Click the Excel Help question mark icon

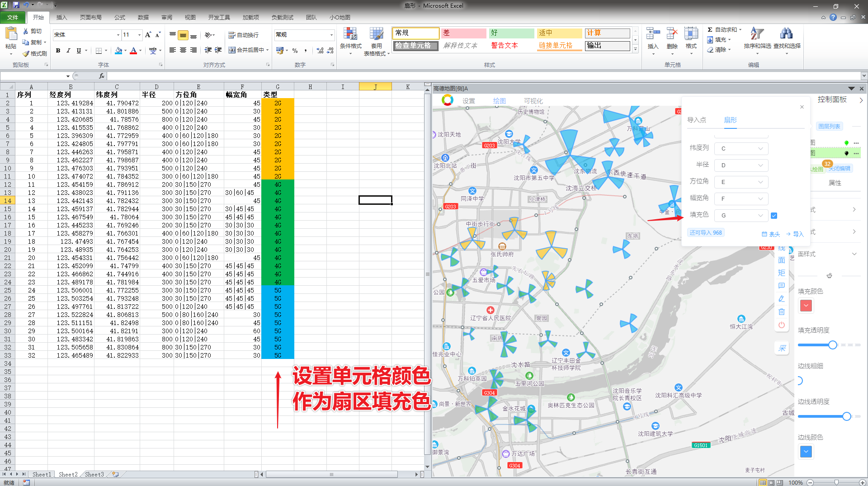point(833,17)
